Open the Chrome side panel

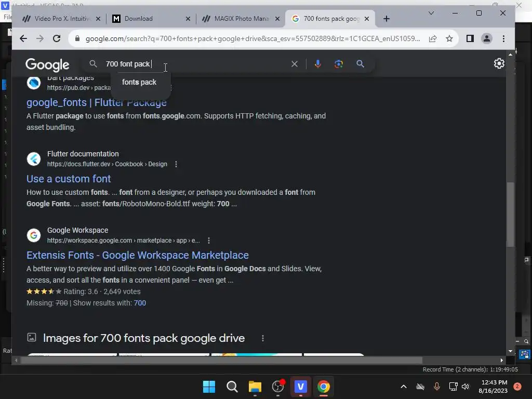(470, 38)
